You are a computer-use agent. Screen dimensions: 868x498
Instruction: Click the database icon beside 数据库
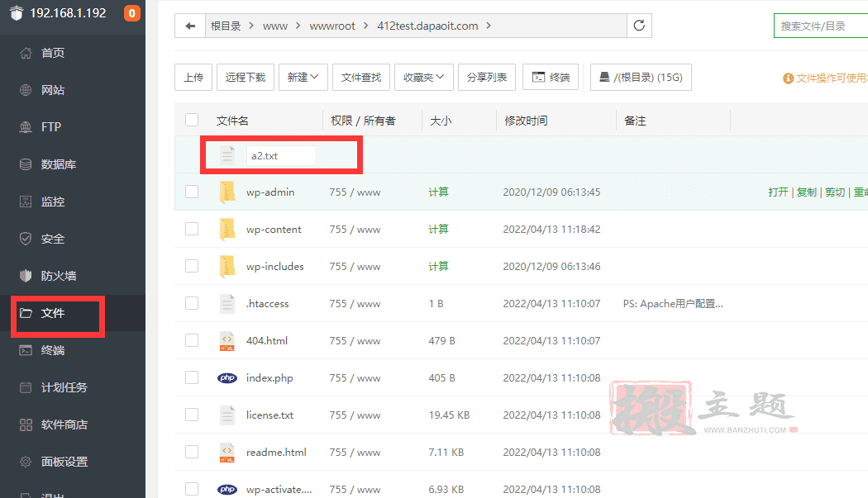pos(26,164)
